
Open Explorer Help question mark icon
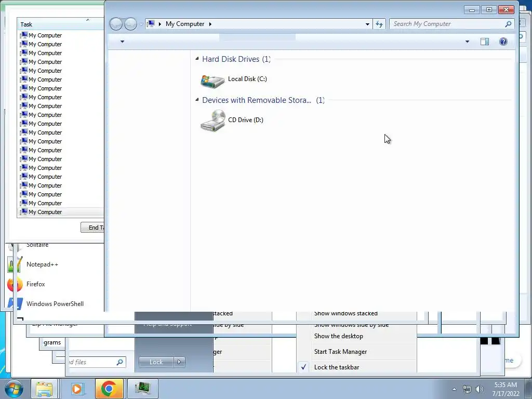(503, 42)
